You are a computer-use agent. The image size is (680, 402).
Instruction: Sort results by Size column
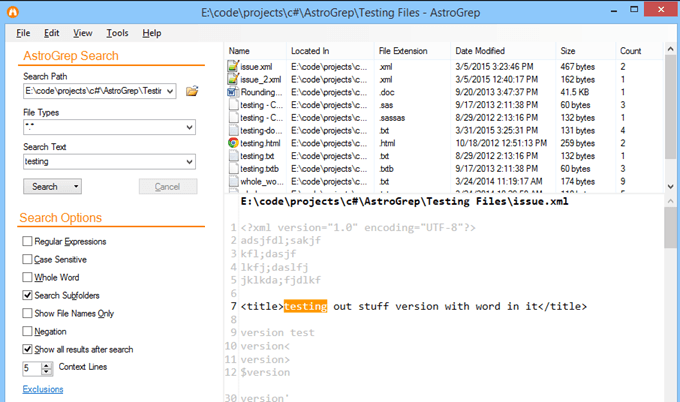(585, 51)
